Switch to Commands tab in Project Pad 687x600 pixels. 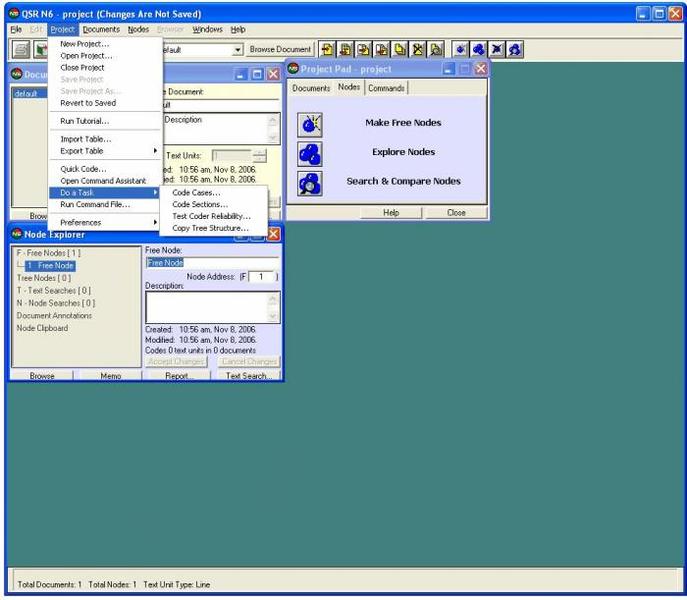click(x=386, y=88)
